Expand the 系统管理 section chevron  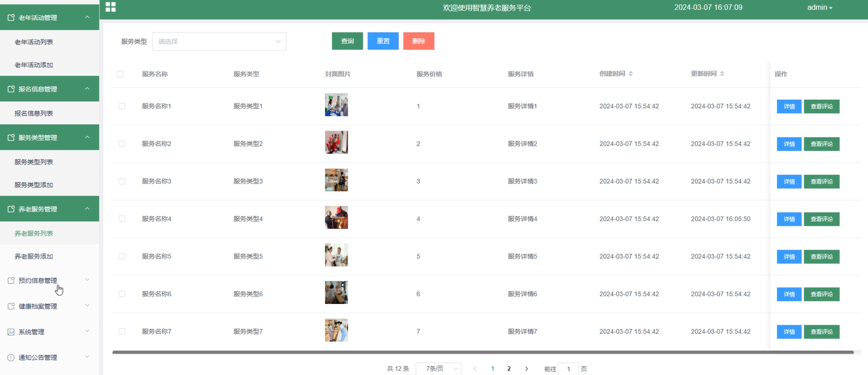click(87, 332)
